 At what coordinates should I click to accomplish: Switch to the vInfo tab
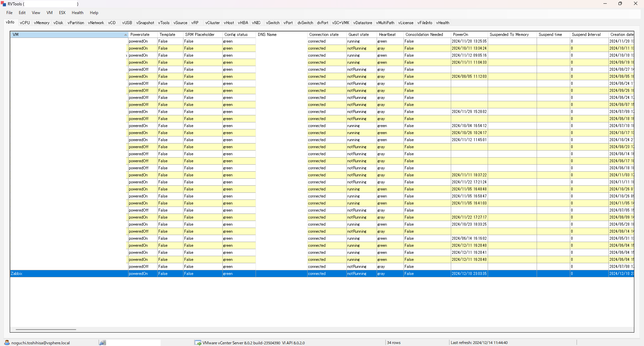pyautogui.click(x=10, y=22)
